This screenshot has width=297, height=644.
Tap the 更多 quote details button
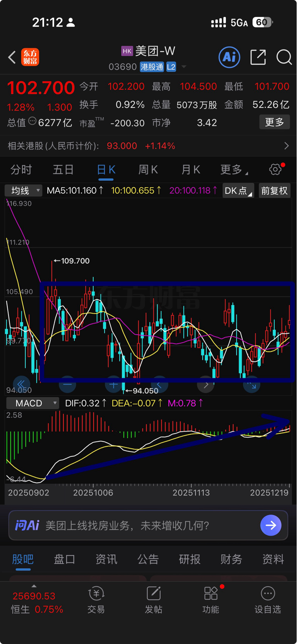click(275, 122)
